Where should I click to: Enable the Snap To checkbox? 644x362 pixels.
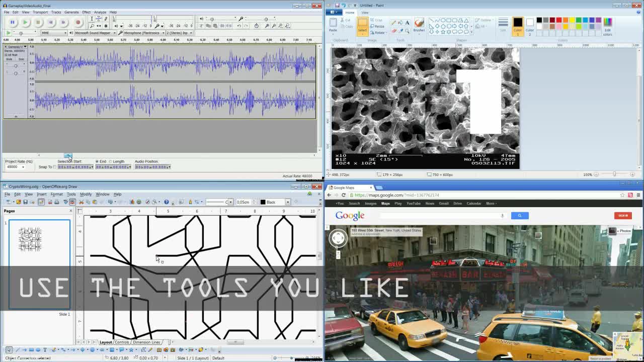click(x=55, y=167)
